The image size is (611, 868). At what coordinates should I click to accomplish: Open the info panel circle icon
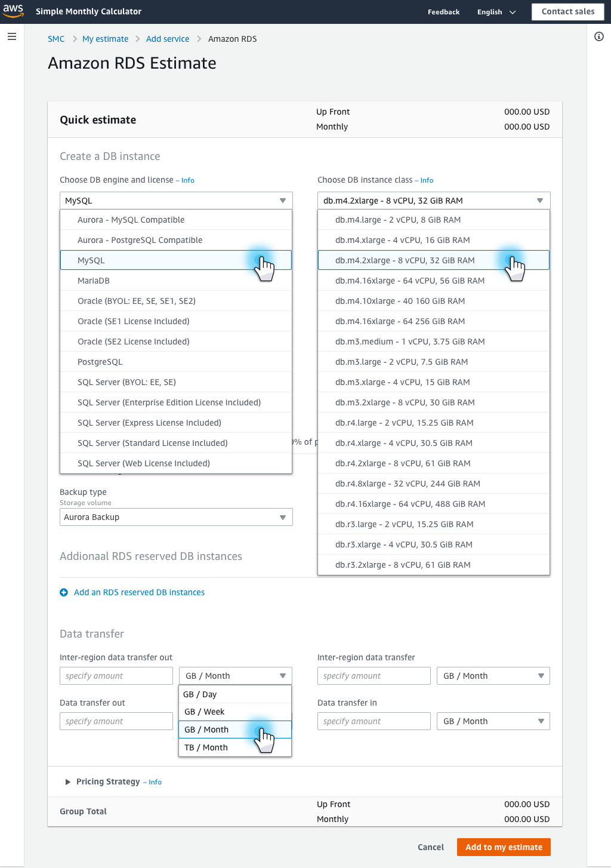(599, 37)
